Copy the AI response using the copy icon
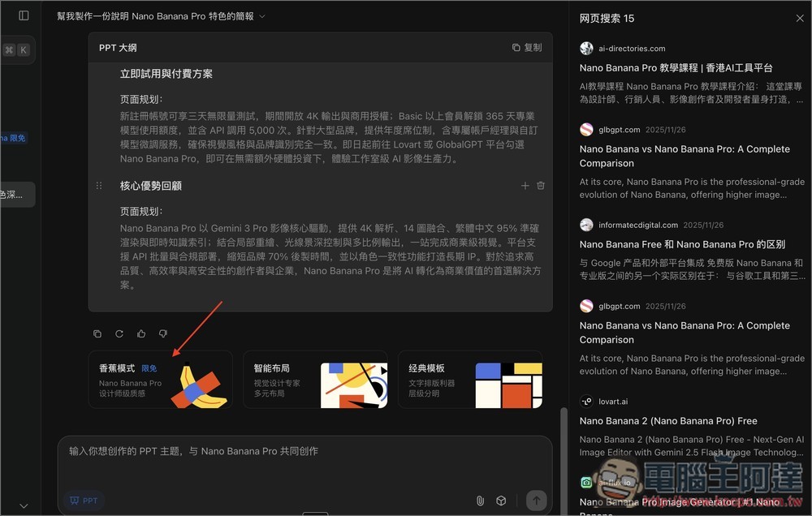 [x=97, y=333]
